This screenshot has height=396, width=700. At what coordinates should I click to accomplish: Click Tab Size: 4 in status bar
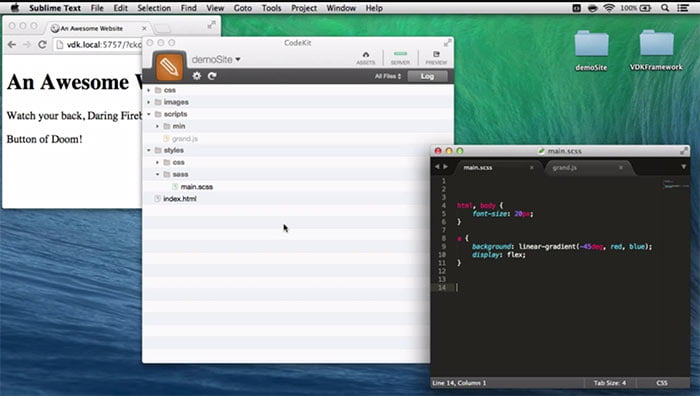(609, 383)
